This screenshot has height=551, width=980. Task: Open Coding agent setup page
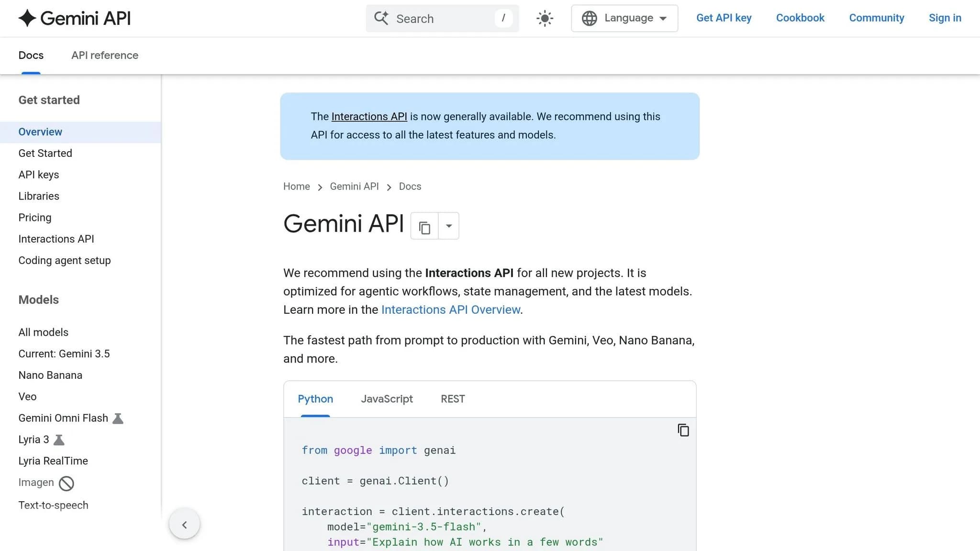point(64,261)
